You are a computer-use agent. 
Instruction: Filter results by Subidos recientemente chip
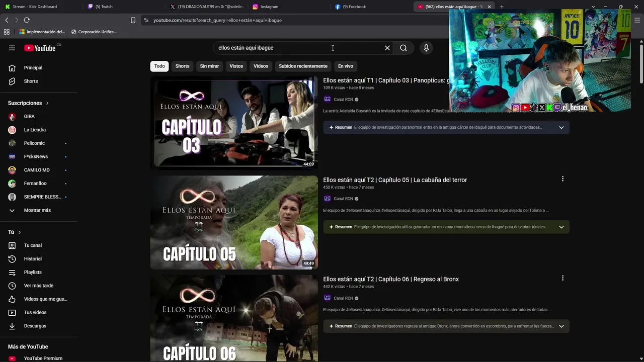click(303, 66)
